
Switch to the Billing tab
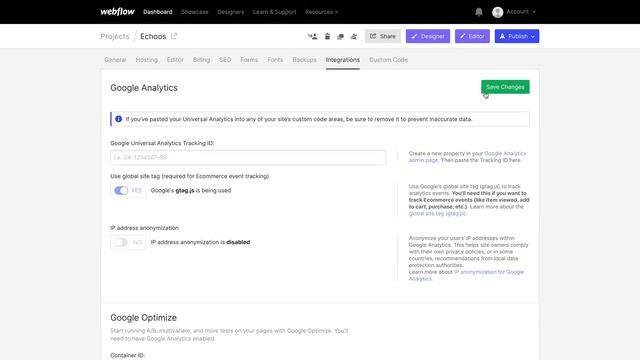(201, 60)
